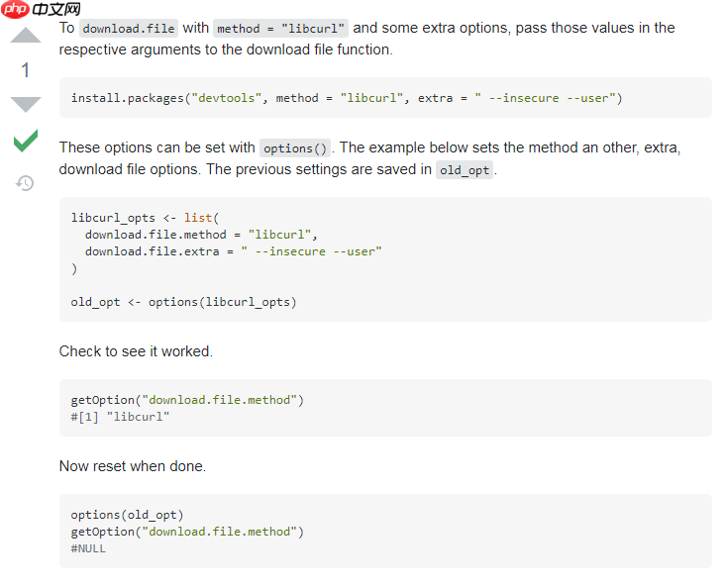
Task: Click the #[1] "libcurl" output comment
Action: click(x=121, y=417)
